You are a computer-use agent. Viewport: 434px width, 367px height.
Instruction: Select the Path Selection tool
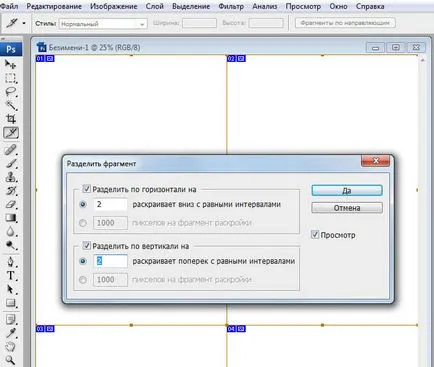tap(11, 289)
